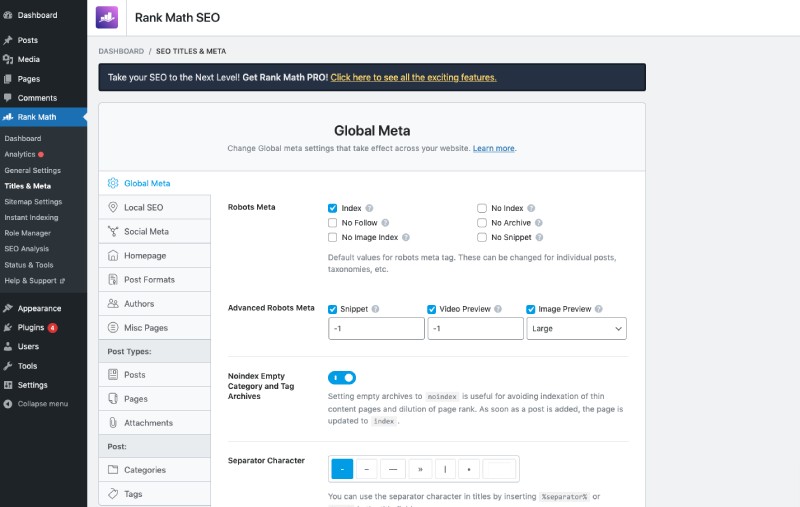Viewport: 800px width, 507px height.
Task: Uncheck the Image Preview checkbox
Action: [531, 309]
